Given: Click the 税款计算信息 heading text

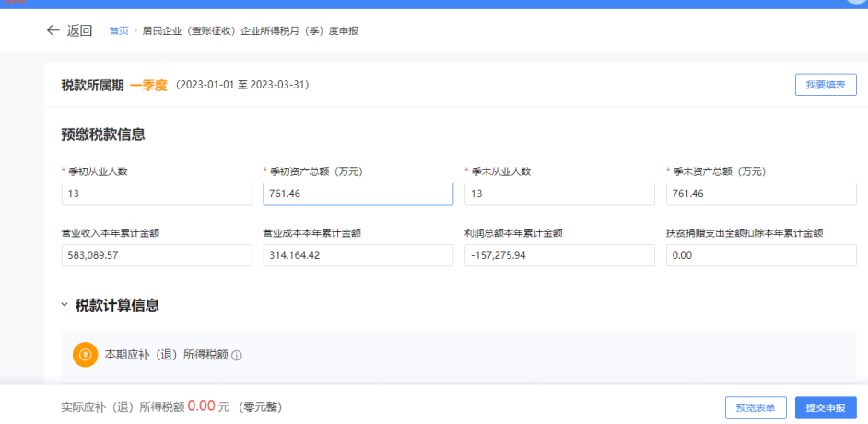Looking at the screenshot, I should click(117, 305).
